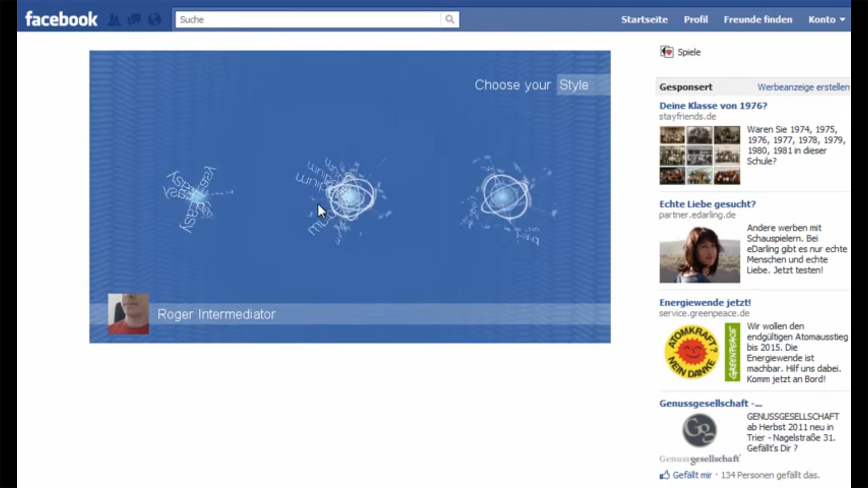Click Werbeanzeige erstellen link
The height and width of the screenshot is (488, 868).
pyautogui.click(x=803, y=87)
